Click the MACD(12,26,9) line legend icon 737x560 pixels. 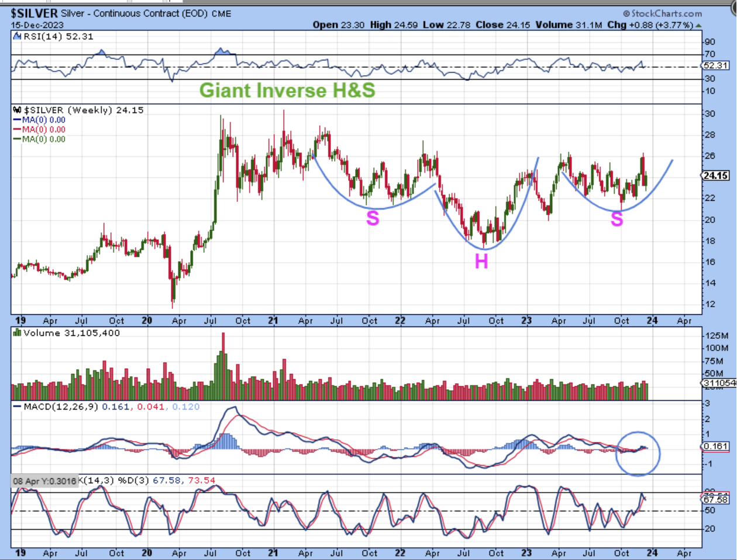tap(18, 407)
